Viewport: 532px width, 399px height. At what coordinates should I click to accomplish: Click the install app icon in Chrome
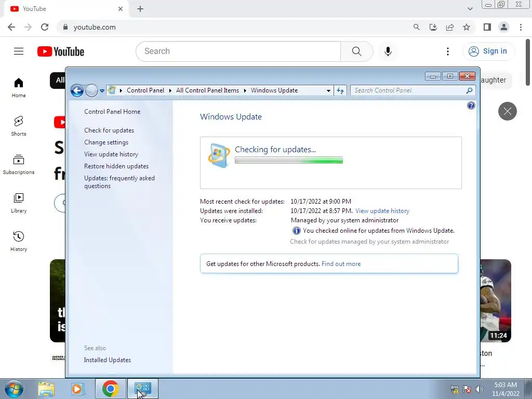(x=433, y=27)
